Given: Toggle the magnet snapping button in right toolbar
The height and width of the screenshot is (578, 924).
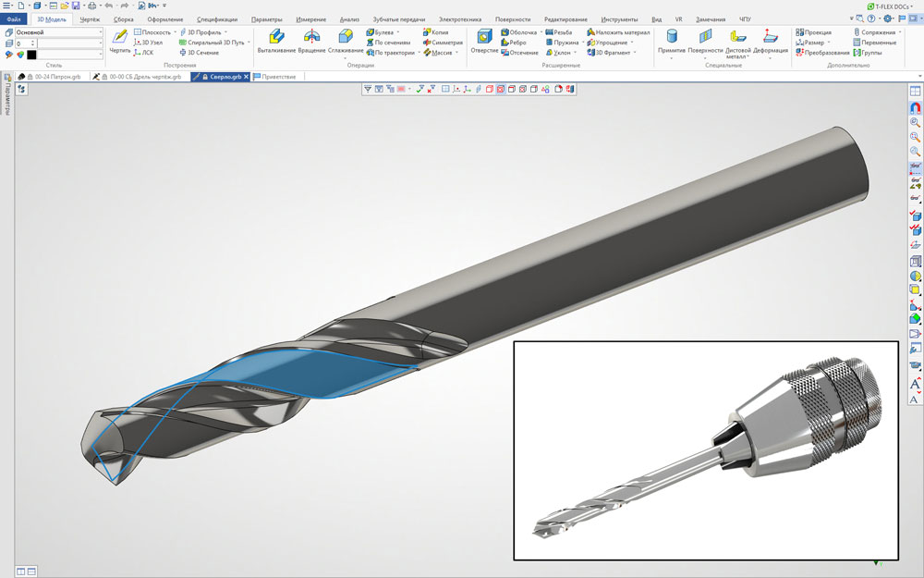Looking at the screenshot, I should click(915, 107).
